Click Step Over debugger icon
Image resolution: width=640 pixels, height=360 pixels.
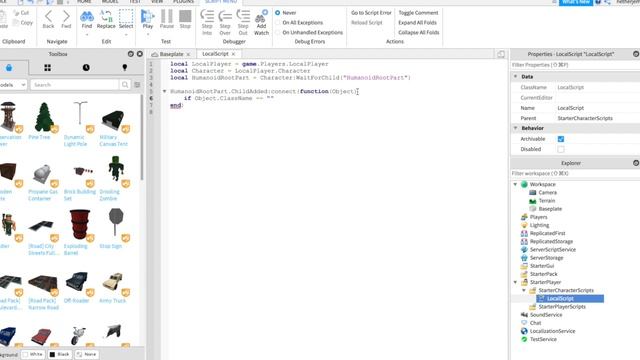tap(225, 22)
